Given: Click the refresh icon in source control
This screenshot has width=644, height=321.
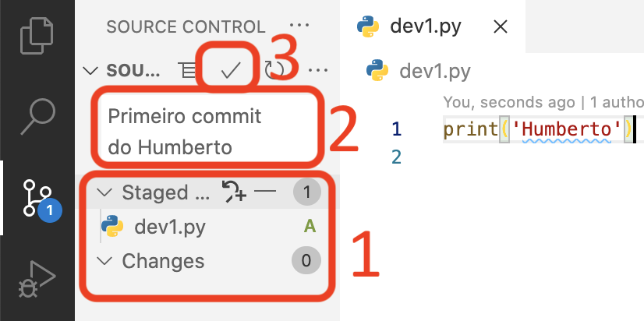Looking at the screenshot, I should 274,70.
